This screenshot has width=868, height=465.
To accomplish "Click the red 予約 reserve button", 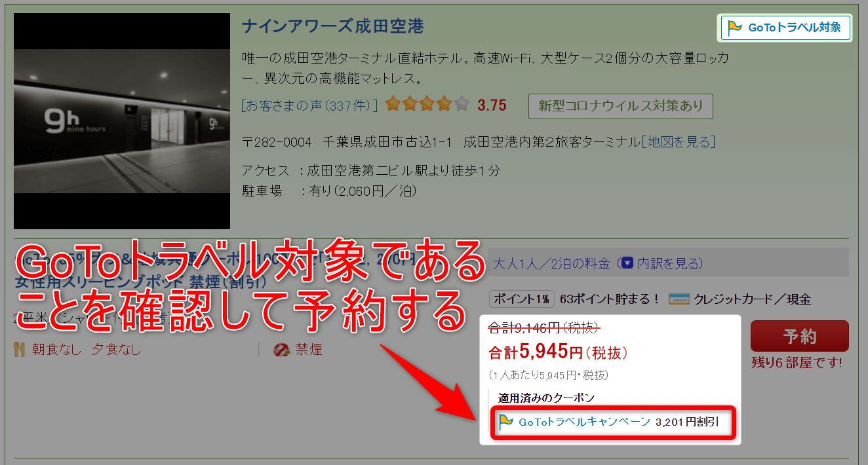I will coord(799,336).
